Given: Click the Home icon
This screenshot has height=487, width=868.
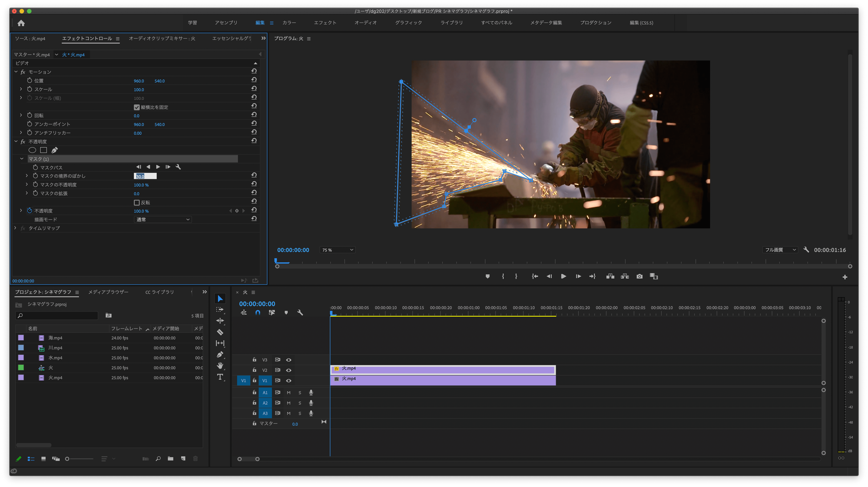Looking at the screenshot, I should pos(21,23).
